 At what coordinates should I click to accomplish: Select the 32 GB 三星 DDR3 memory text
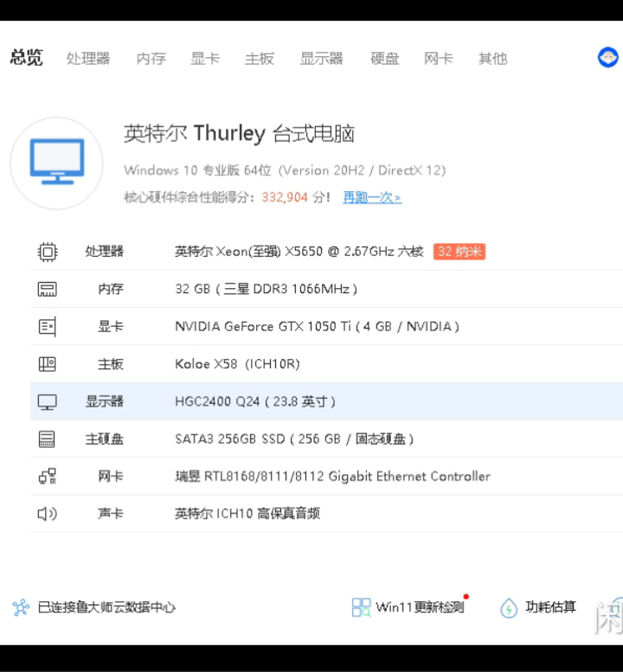point(266,289)
